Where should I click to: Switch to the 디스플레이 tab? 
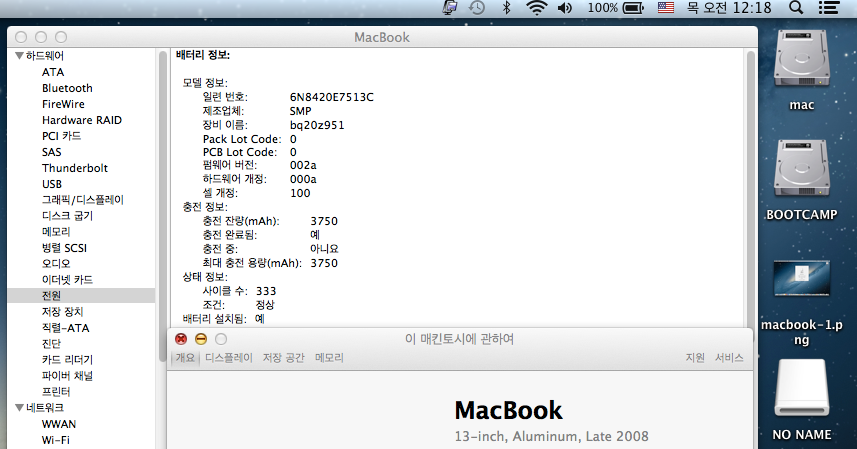click(229, 358)
